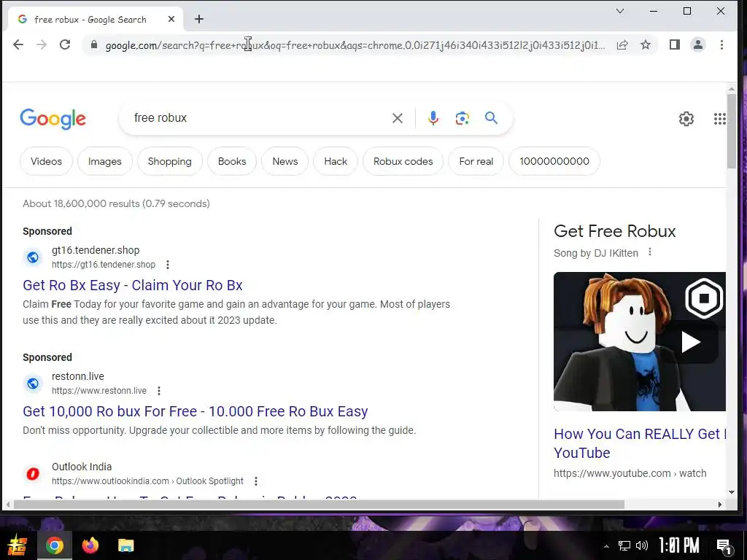Viewport: 747px width, 560px height.
Task: Open the Start menu on the taskbar
Action: click(x=18, y=545)
